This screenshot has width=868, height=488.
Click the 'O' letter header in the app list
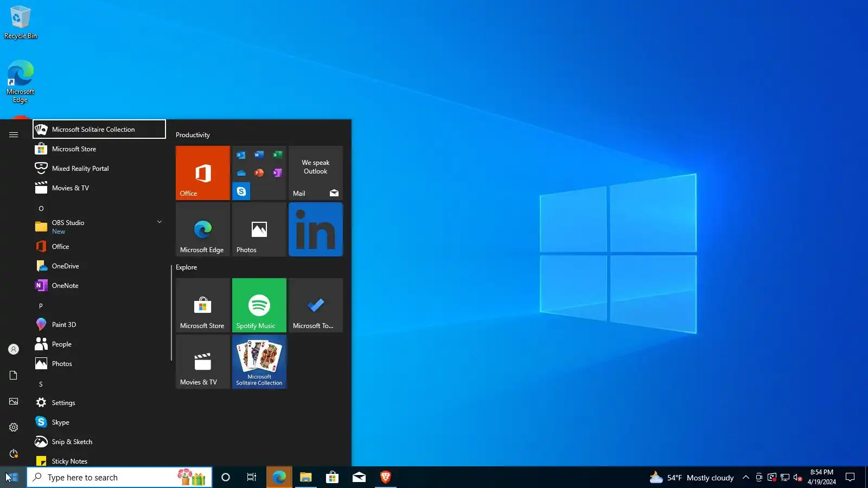click(41, 208)
